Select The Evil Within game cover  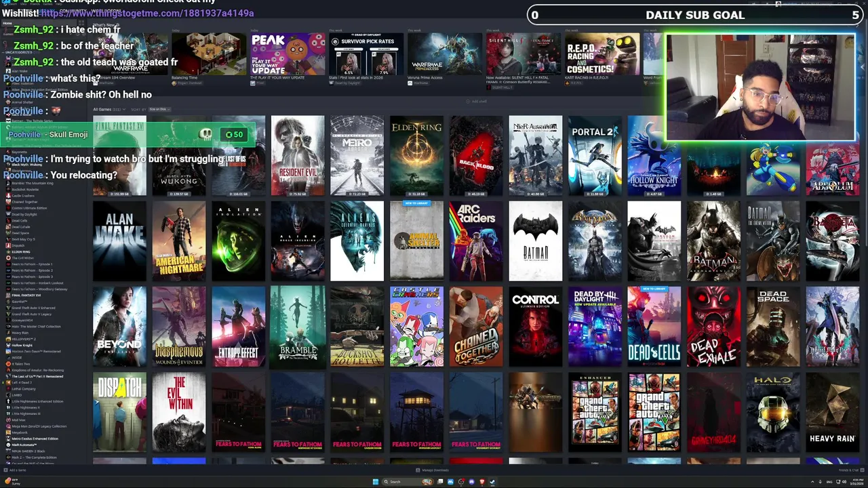(178, 412)
